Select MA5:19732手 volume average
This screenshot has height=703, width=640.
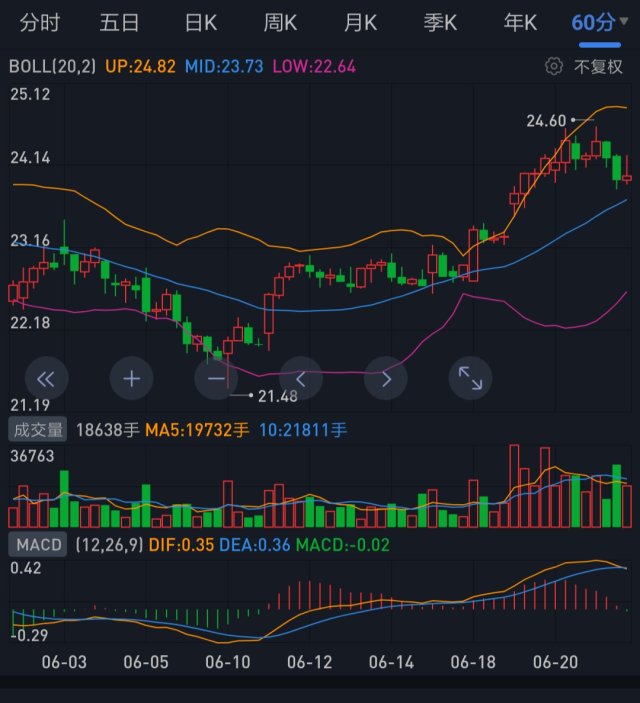point(197,430)
